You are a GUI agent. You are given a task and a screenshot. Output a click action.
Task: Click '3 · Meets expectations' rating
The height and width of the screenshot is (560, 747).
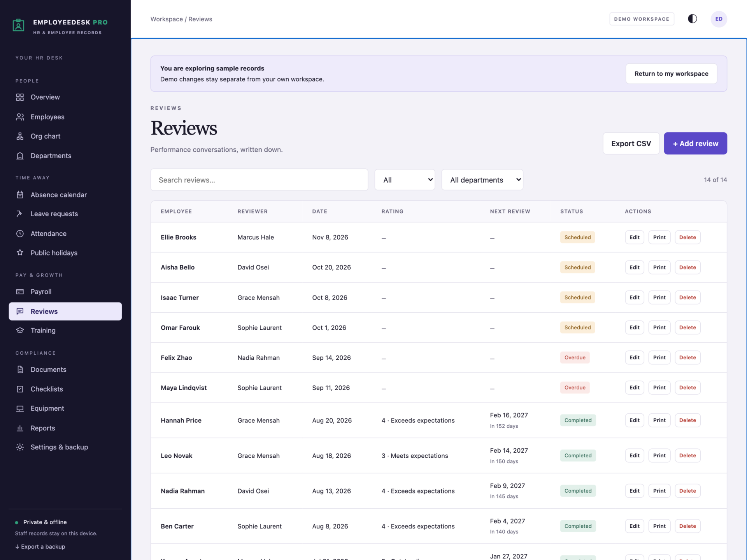[x=415, y=456]
